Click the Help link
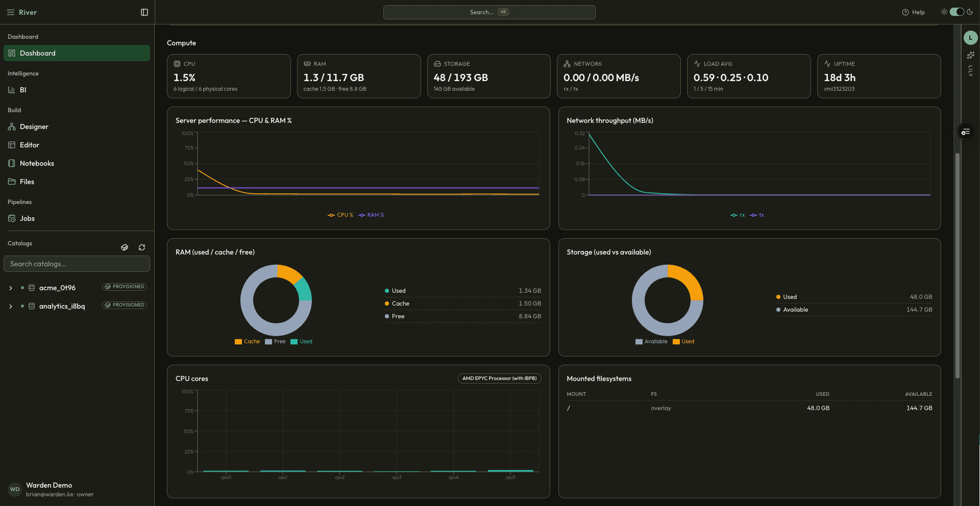 [x=913, y=12]
